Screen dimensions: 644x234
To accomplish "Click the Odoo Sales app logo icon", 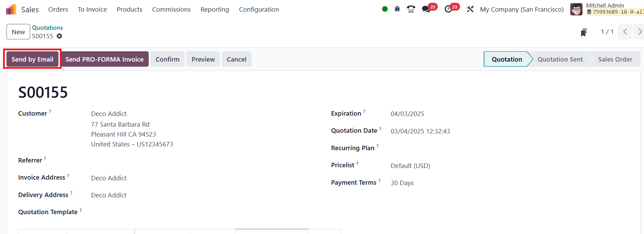I will tap(11, 9).
